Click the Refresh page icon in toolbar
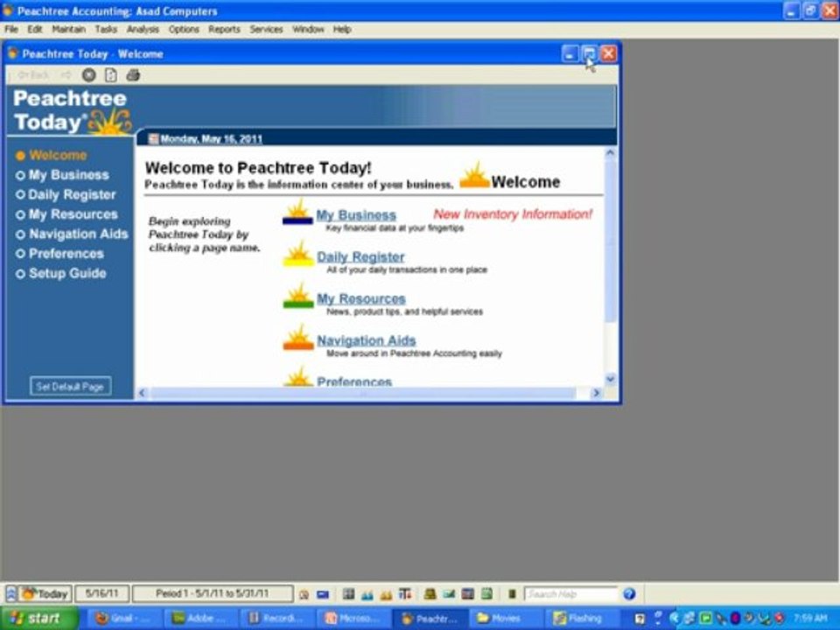The image size is (840, 630). [111, 75]
